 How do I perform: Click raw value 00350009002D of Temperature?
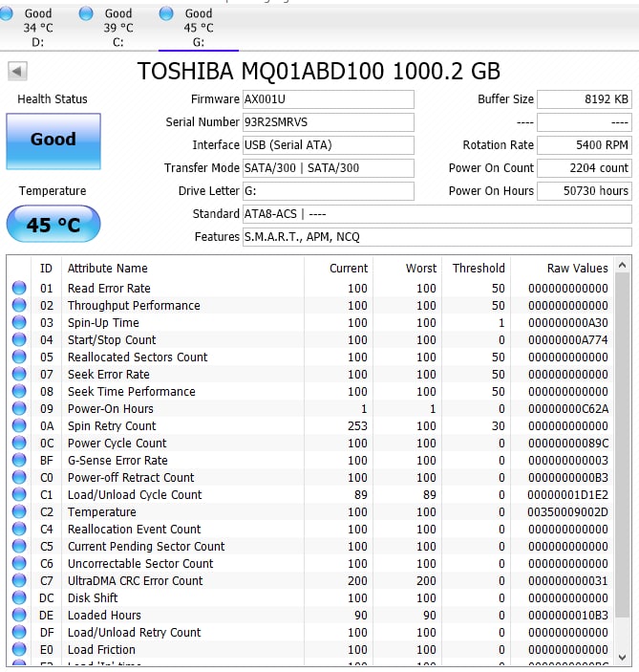click(568, 512)
